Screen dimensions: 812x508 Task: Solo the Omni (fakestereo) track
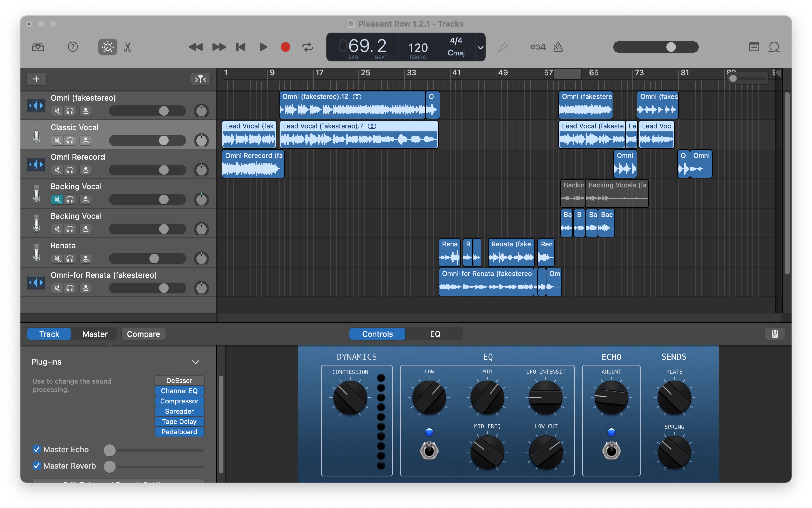click(x=70, y=111)
